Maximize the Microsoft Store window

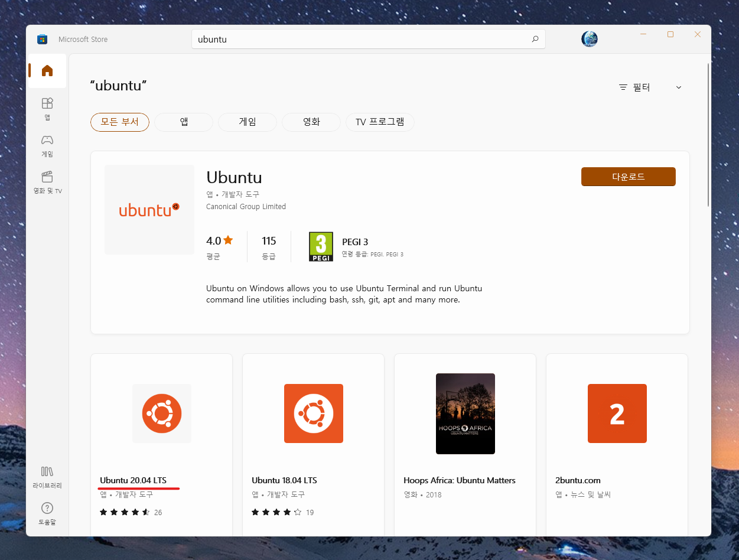click(x=670, y=34)
